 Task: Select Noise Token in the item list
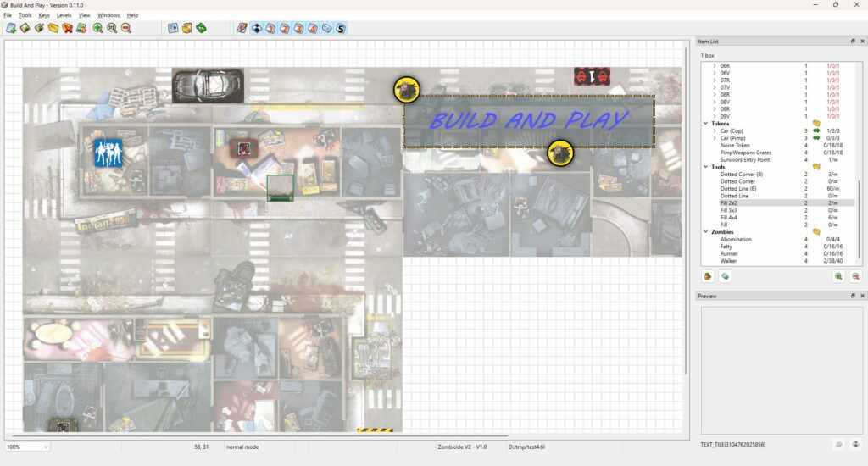735,145
